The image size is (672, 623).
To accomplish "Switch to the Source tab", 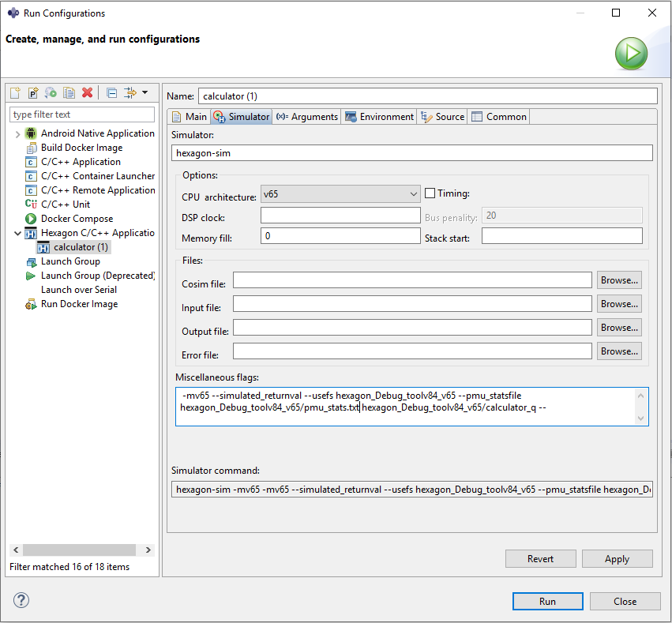I will [x=443, y=117].
